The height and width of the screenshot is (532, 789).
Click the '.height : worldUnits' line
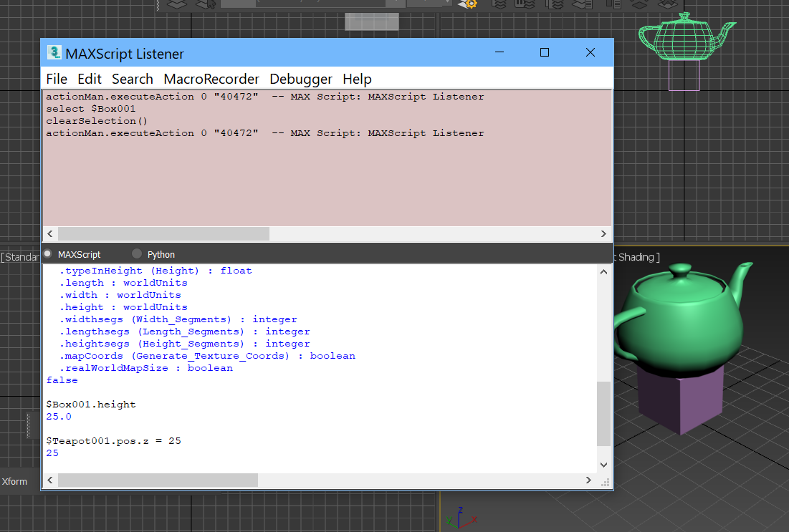coord(123,306)
